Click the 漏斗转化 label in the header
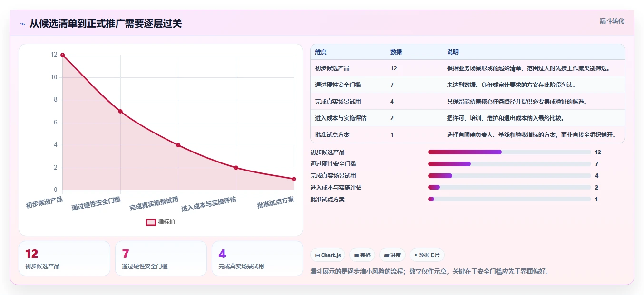Screen dimensions: 644x295 pos(612,21)
